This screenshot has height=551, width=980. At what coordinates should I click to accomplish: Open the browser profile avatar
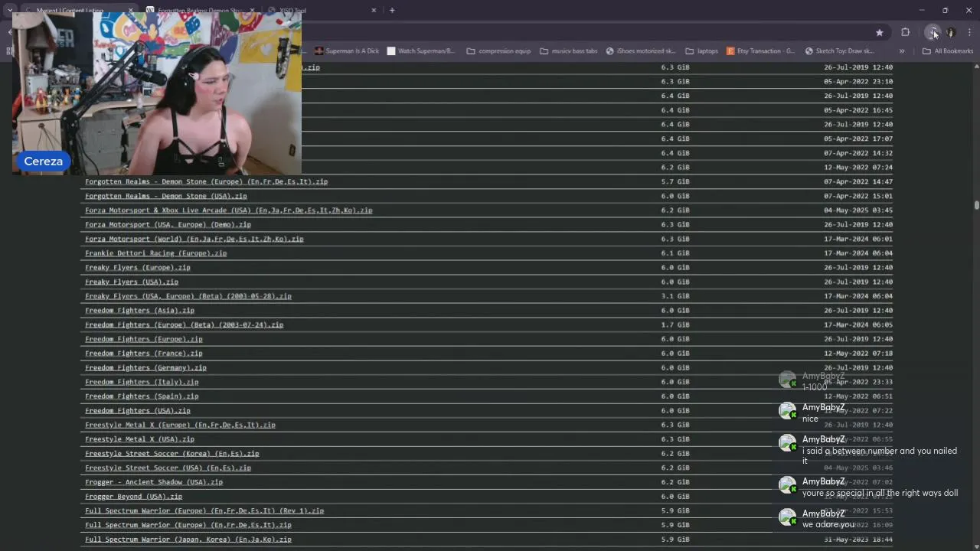[x=951, y=32]
